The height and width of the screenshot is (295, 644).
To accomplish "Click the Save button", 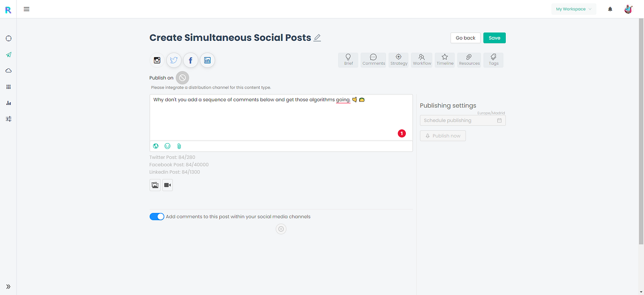I will point(494,38).
